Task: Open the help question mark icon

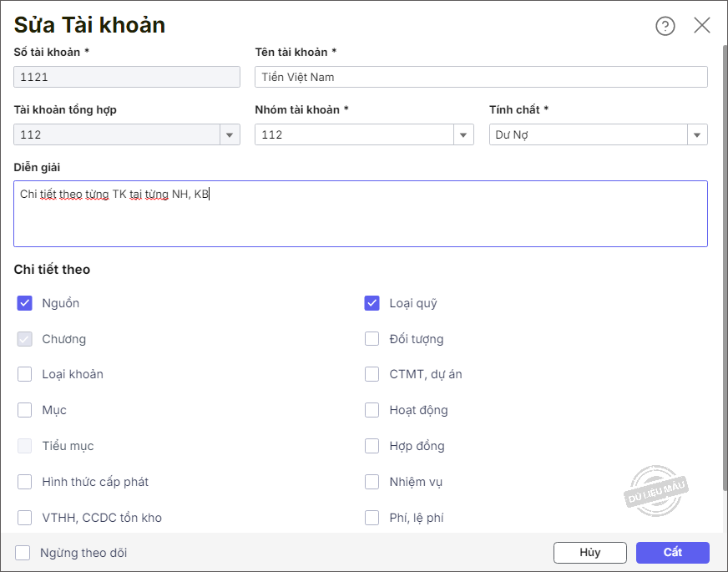Action: 665,26
